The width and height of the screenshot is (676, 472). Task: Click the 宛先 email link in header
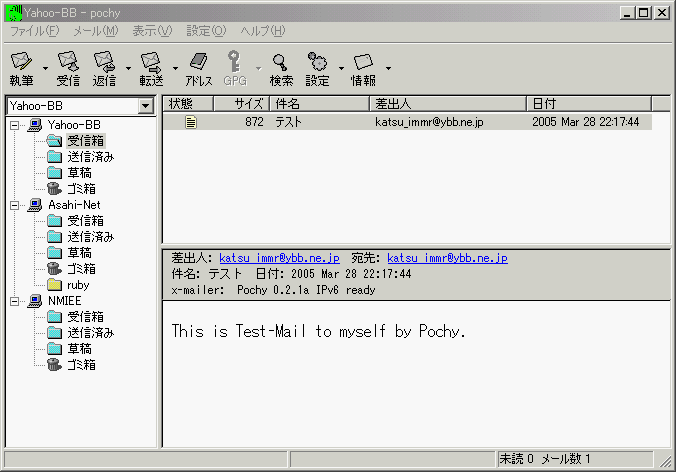[448, 258]
